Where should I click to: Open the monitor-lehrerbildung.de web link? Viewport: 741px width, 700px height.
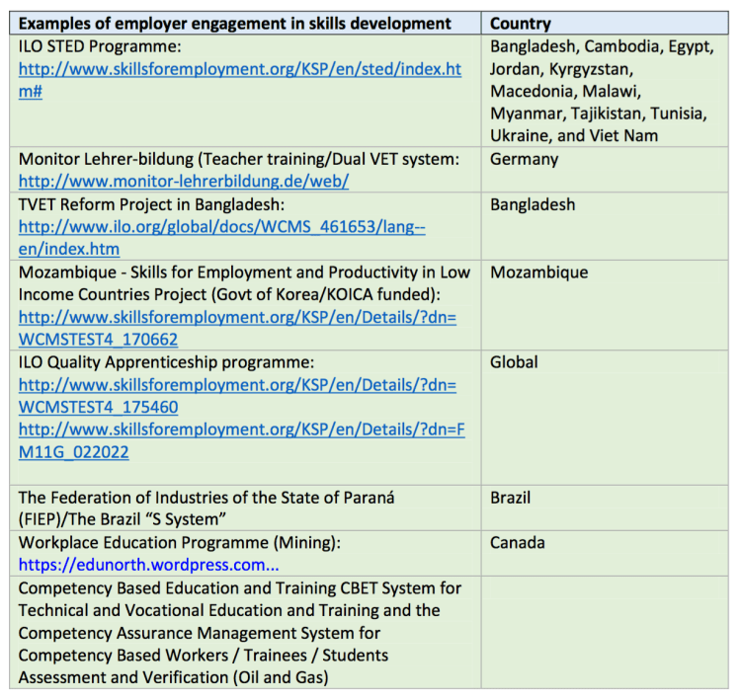pyautogui.click(x=183, y=182)
